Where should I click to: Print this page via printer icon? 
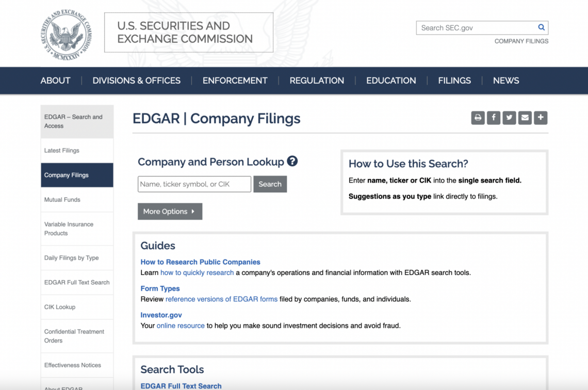click(478, 118)
